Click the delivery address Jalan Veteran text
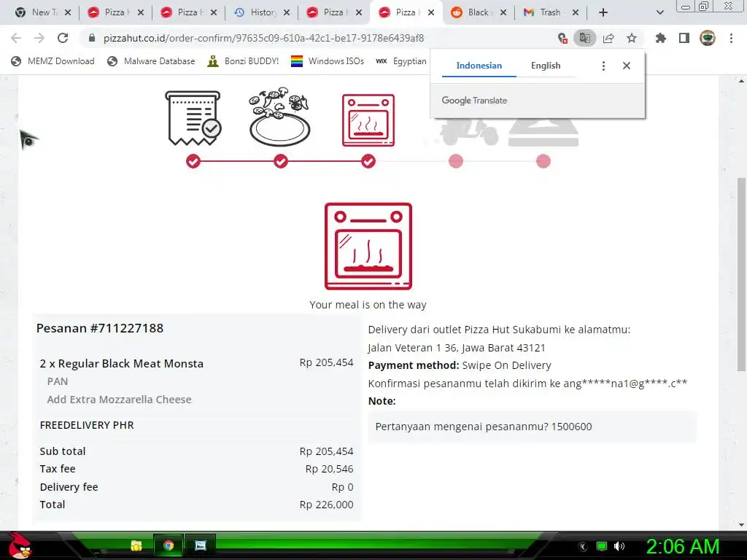 (457, 348)
